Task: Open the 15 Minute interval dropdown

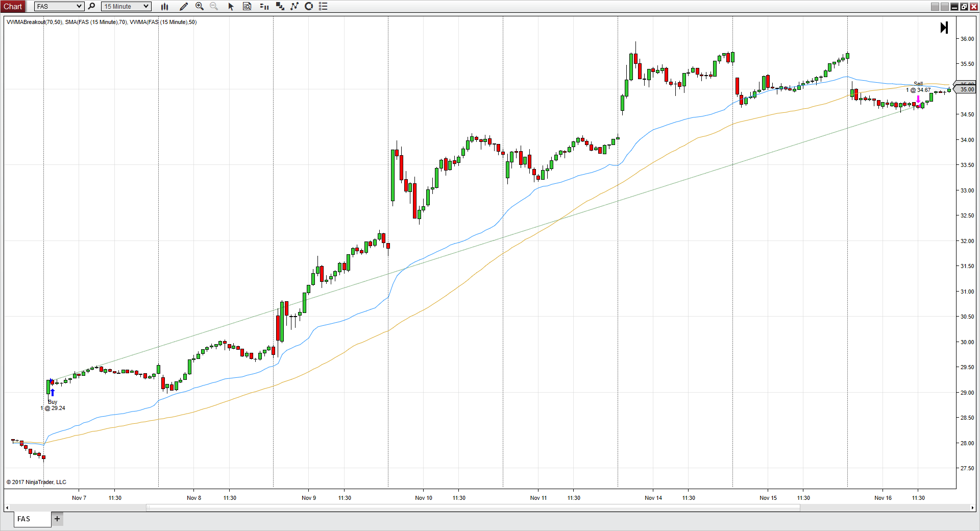Action: (x=126, y=6)
